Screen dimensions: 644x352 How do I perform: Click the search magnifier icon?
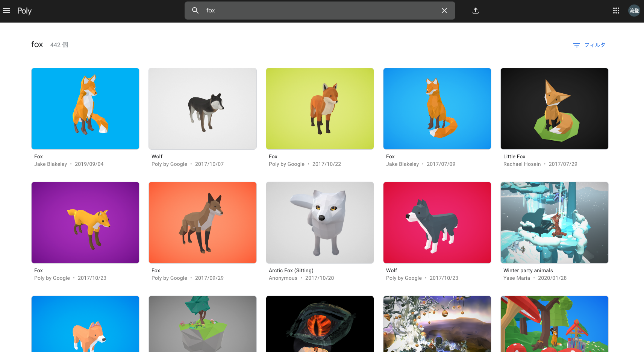[x=195, y=10]
